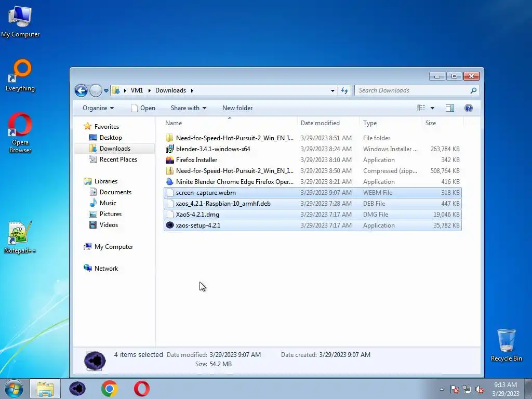Click the Help question mark icon
Viewport: 532px width, 399px height.
[x=469, y=108]
